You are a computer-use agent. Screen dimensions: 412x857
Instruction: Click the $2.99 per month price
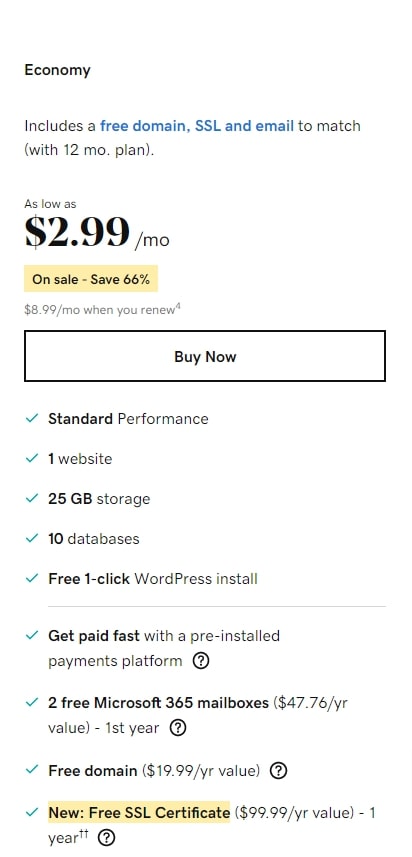(x=97, y=232)
